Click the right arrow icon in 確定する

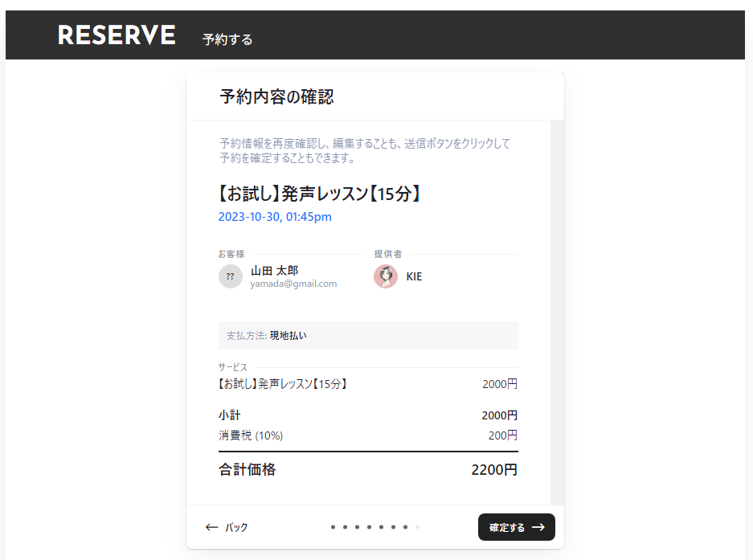pyautogui.click(x=538, y=527)
